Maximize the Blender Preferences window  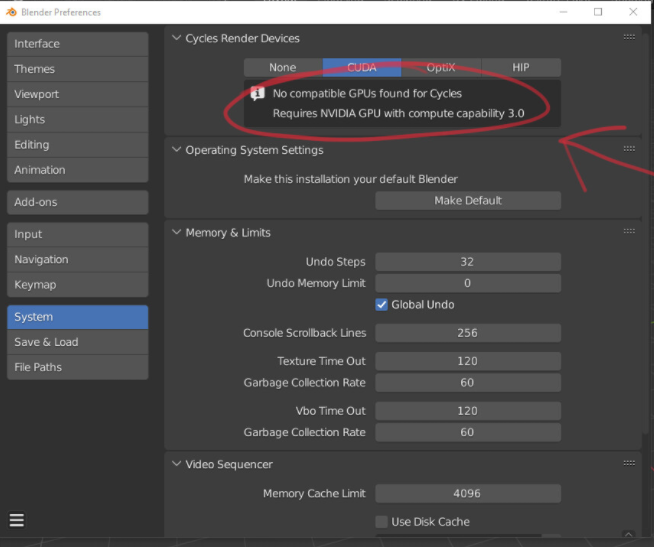point(598,12)
